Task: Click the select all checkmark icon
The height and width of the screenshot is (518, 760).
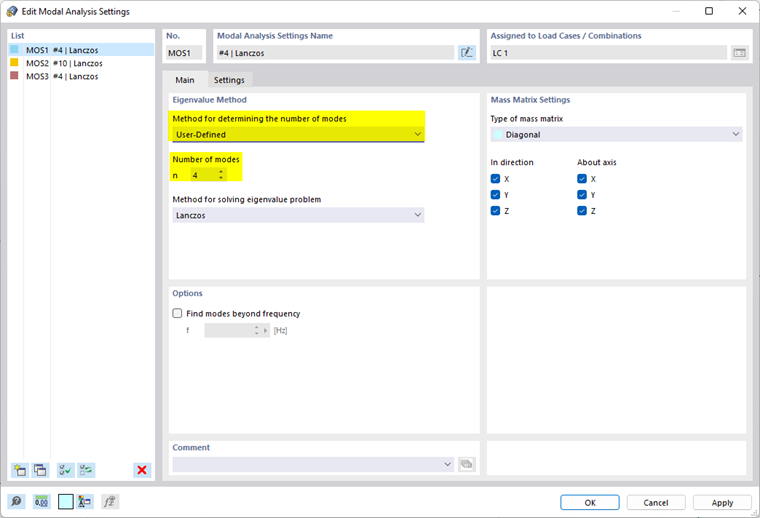Action: coord(65,470)
